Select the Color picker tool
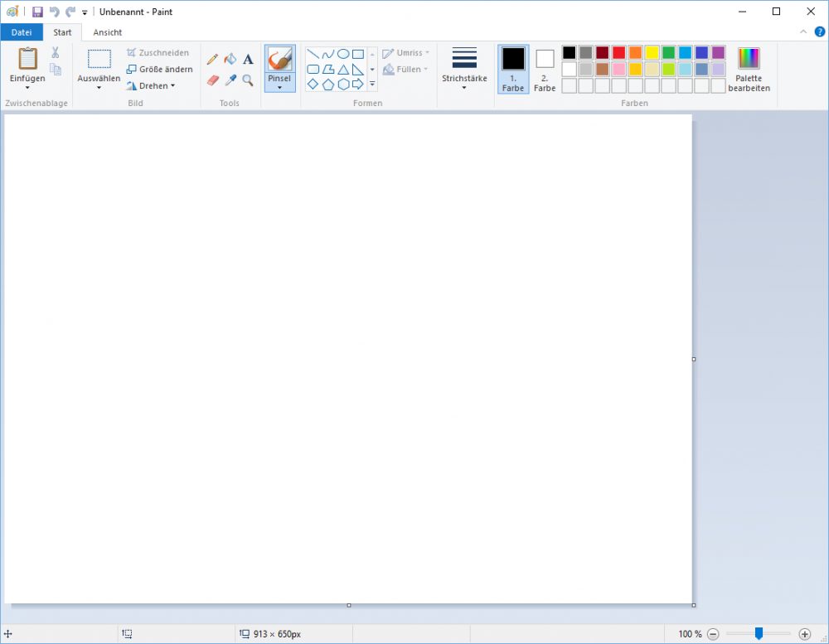This screenshot has width=829, height=644. click(230, 80)
